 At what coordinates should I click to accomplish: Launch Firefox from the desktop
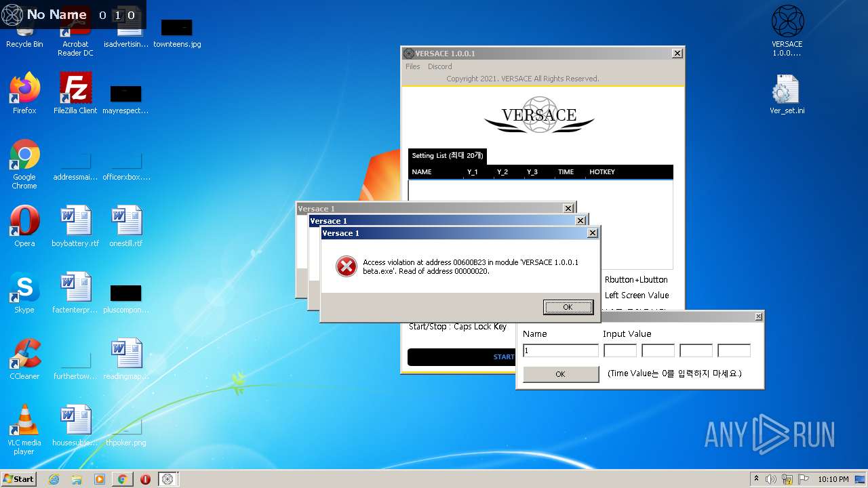(24, 94)
